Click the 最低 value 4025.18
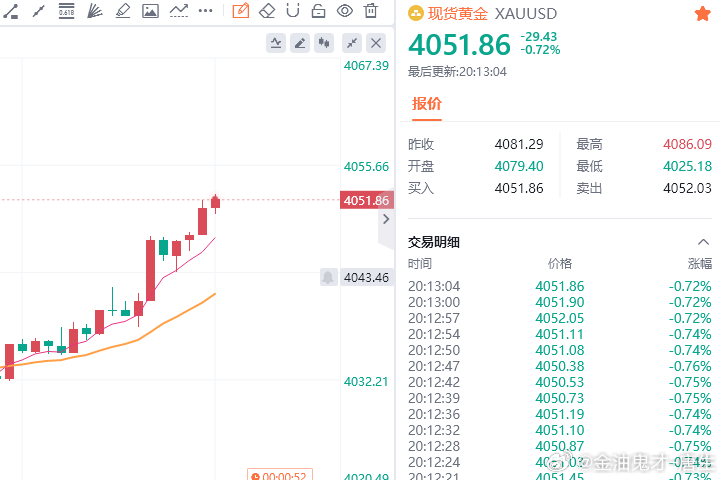Image resolution: width=724 pixels, height=480 pixels. 687,166
